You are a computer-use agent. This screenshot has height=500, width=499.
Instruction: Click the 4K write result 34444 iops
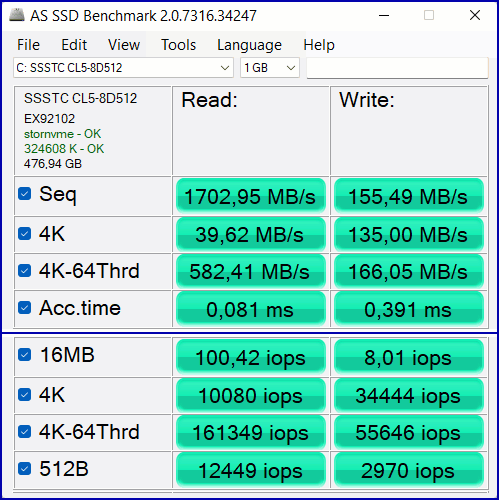(x=409, y=396)
